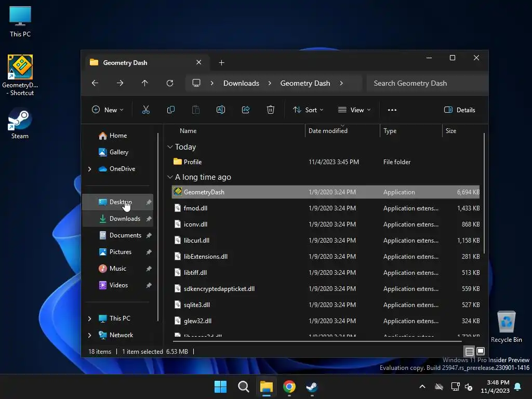Collapse the Today group

170,147
